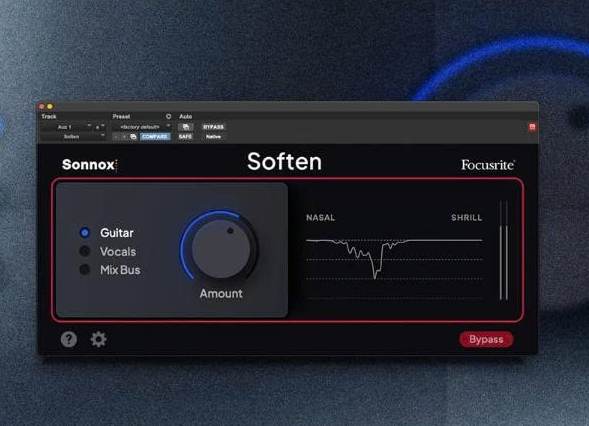Select the Mix Bus mode radio button
This screenshot has width=589, height=426.
tap(85, 269)
